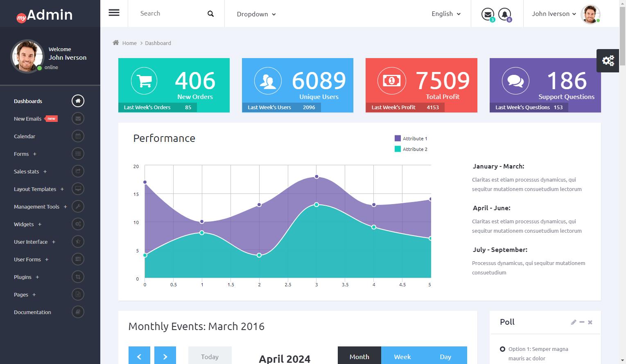Click in the Search input field
The image size is (626, 364).
click(170, 13)
